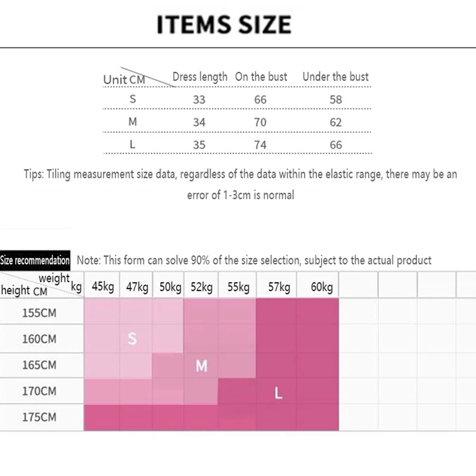Click the white S letter in chart
This screenshot has width=476, height=476.
pos(132,339)
